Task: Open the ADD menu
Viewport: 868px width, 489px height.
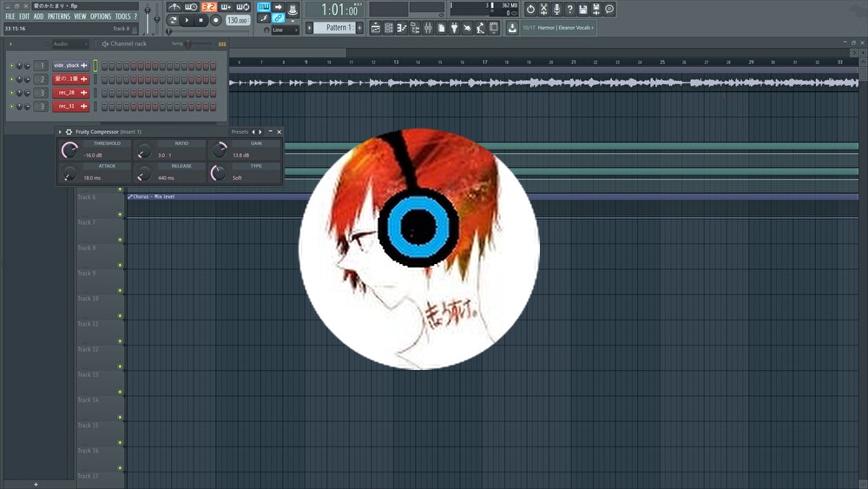Action: (x=38, y=17)
